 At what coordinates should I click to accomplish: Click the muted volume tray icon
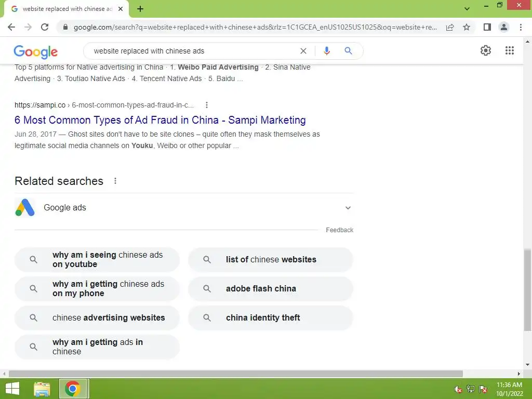pos(458,389)
